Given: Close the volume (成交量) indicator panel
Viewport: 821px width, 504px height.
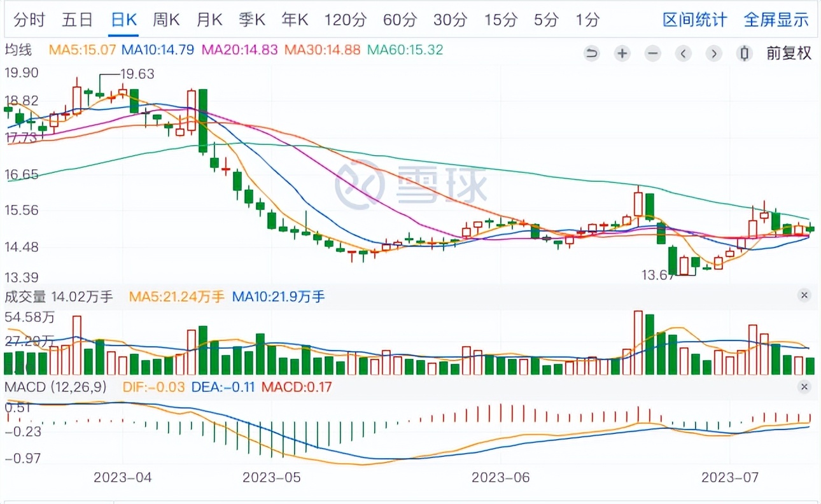Looking at the screenshot, I should (x=804, y=295).
